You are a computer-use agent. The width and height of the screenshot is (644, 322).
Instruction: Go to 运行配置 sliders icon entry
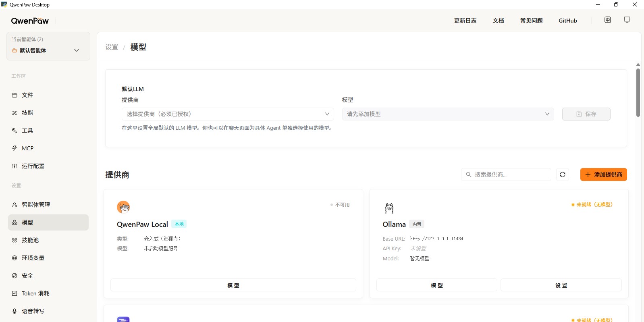15,166
